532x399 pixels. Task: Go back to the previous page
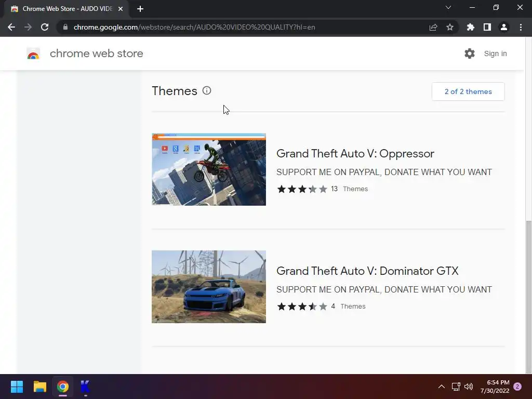tap(11, 27)
